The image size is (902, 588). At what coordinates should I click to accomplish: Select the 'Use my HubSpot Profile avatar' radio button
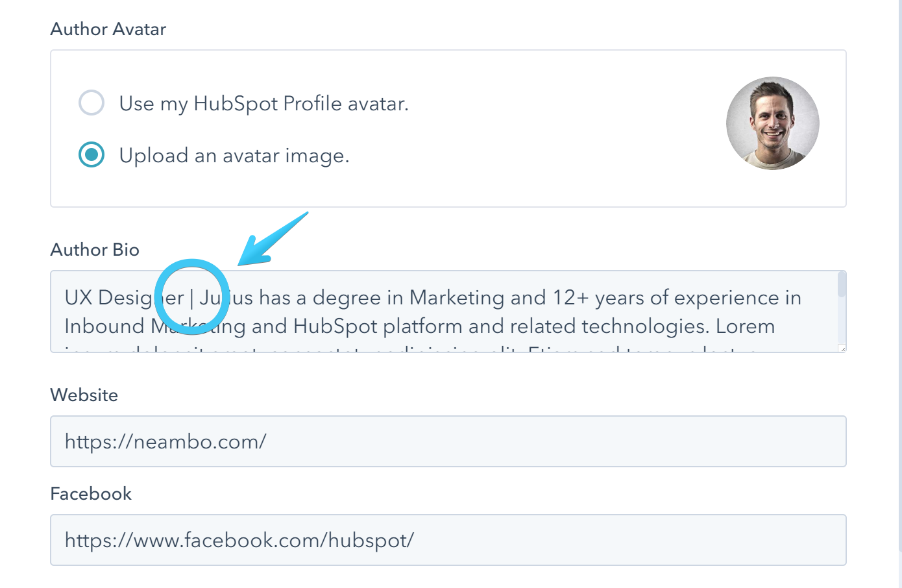coord(91,103)
